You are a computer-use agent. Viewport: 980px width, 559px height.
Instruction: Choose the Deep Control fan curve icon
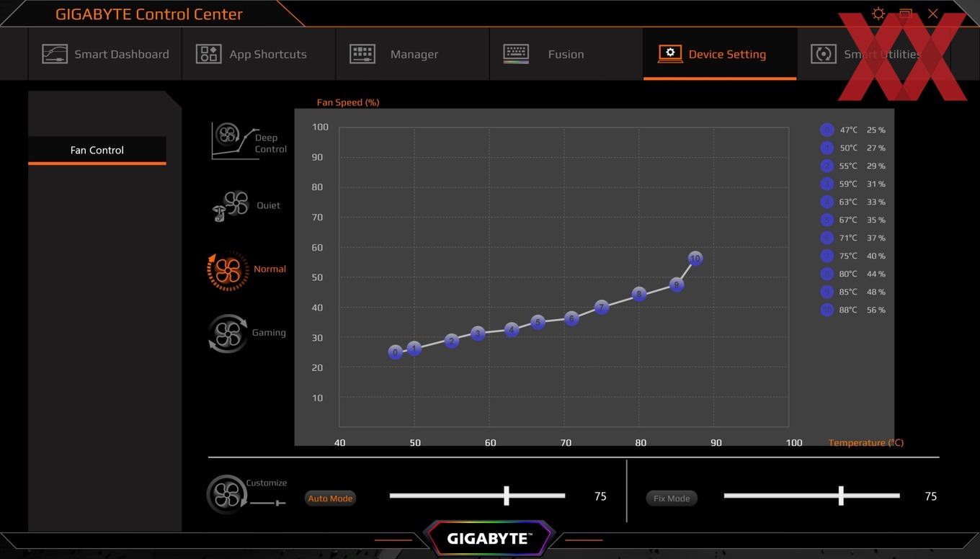[235, 140]
